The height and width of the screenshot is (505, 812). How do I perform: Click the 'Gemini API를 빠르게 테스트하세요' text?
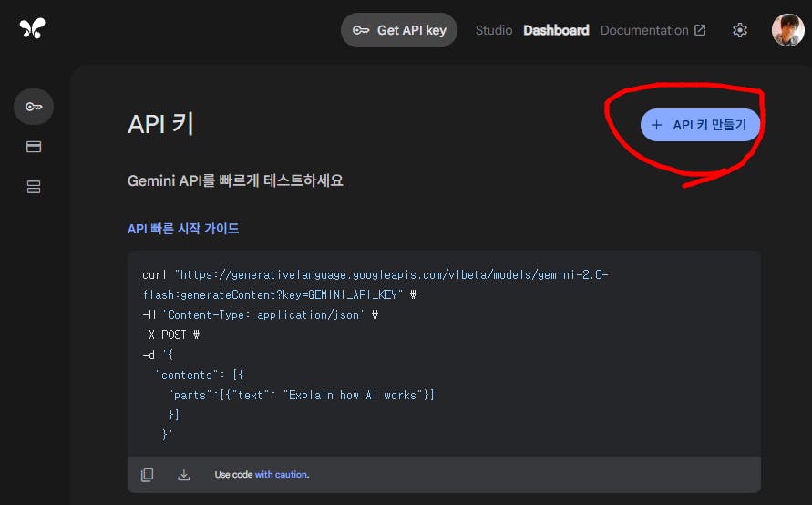coord(235,180)
